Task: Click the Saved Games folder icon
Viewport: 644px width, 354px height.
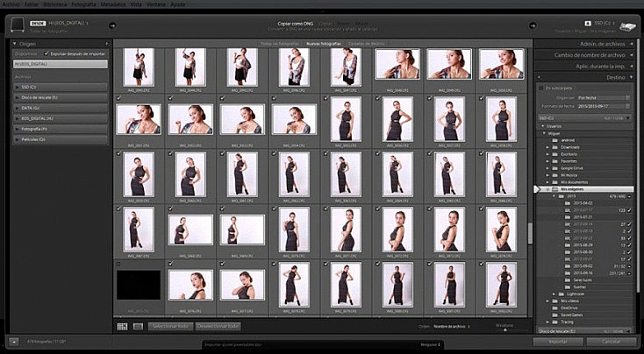Action: click(x=555, y=315)
